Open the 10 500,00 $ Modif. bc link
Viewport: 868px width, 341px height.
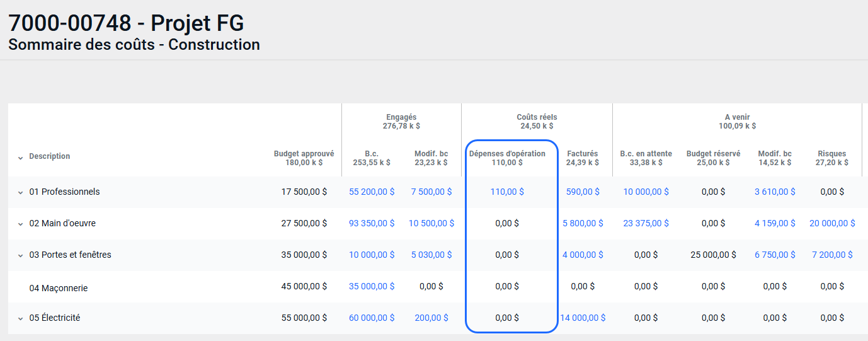[431, 223]
